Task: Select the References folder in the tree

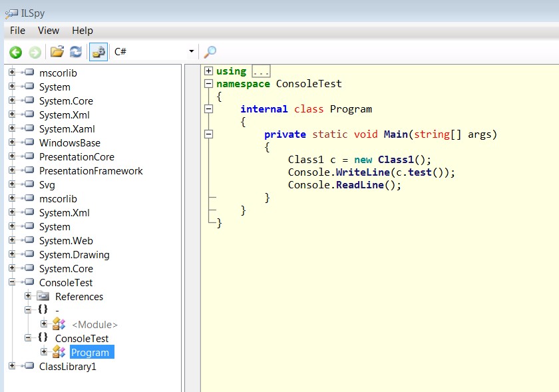Action: [79, 297]
